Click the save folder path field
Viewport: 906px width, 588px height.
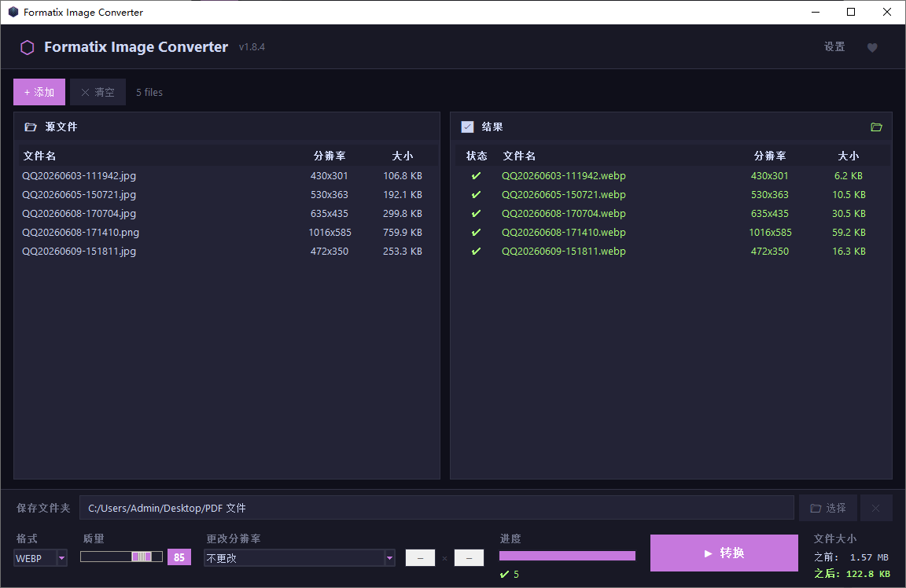436,508
